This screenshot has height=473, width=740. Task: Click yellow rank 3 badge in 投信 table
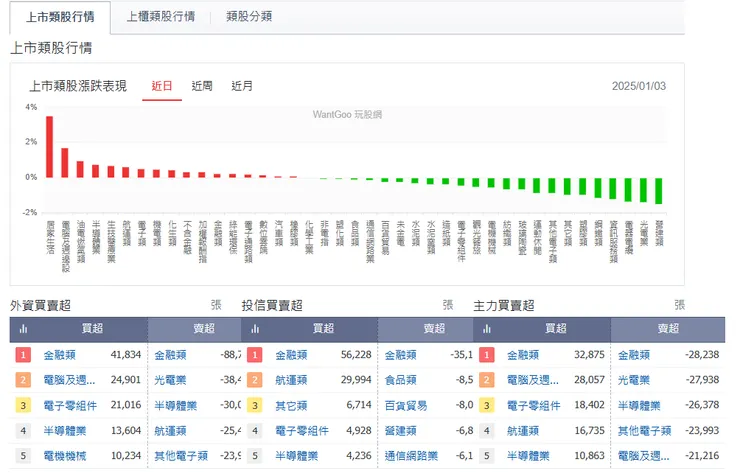255,405
